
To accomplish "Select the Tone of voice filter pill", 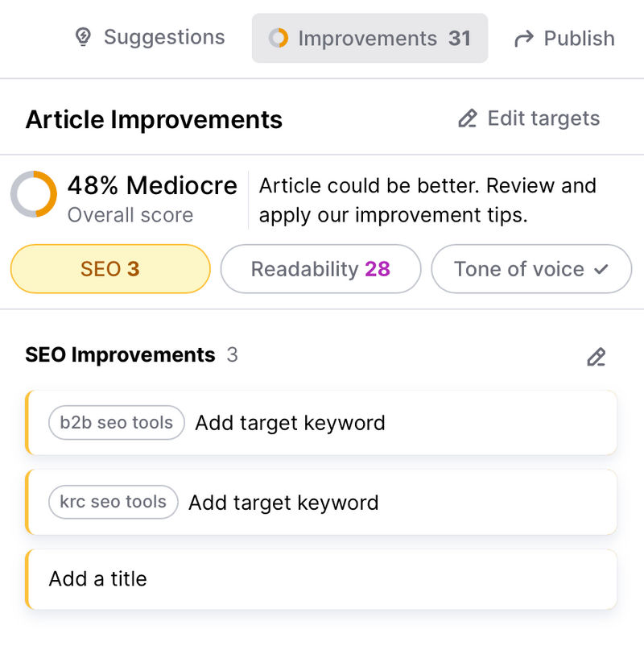I will pos(531,269).
